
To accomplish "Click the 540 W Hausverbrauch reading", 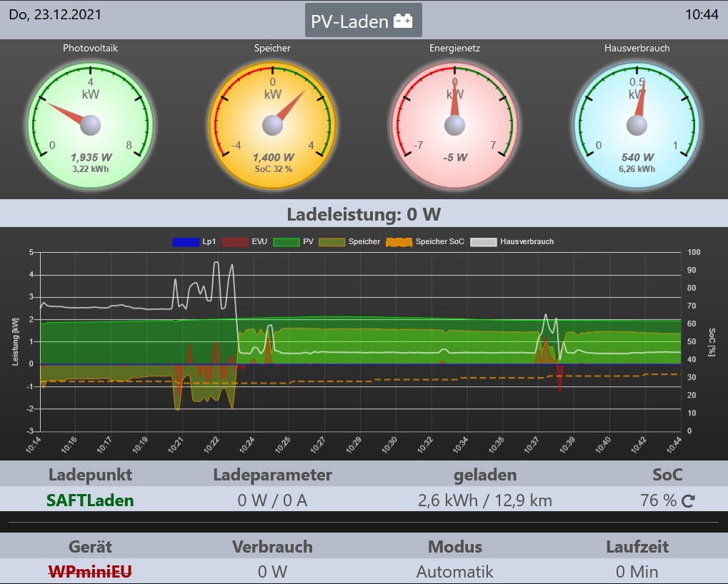I will [x=637, y=158].
